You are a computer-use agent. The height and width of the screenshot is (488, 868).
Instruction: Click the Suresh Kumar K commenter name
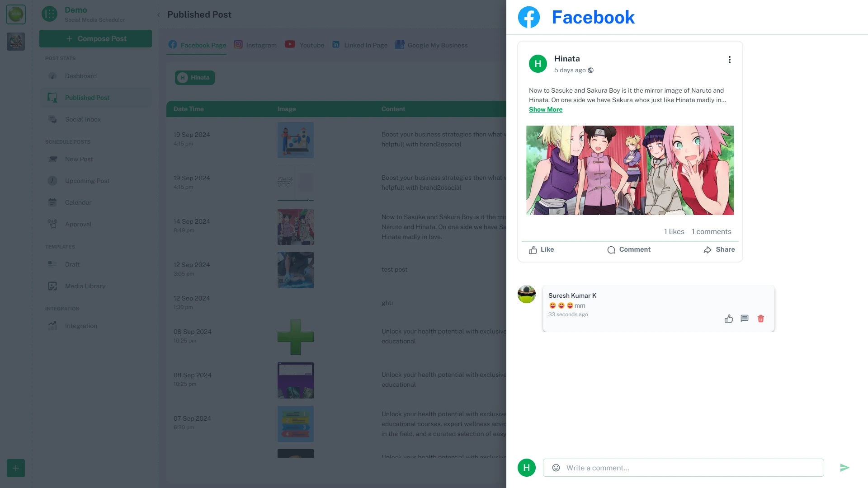[x=572, y=296]
